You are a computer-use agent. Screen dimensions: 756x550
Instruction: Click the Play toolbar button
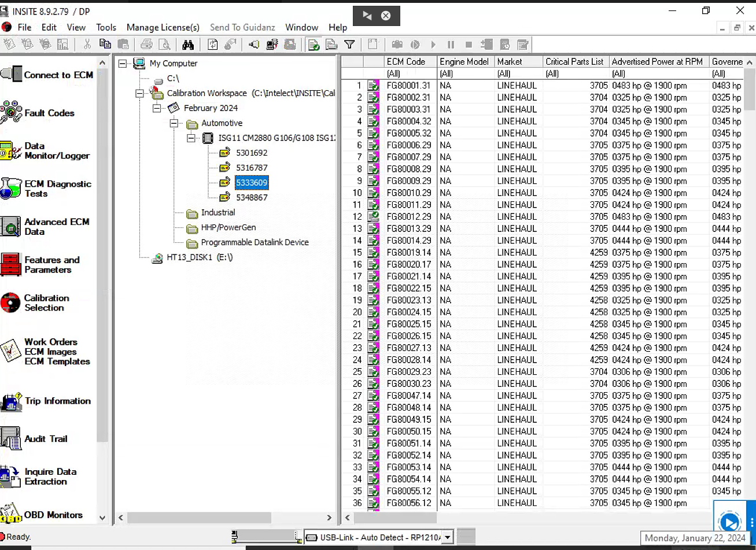tap(433, 45)
